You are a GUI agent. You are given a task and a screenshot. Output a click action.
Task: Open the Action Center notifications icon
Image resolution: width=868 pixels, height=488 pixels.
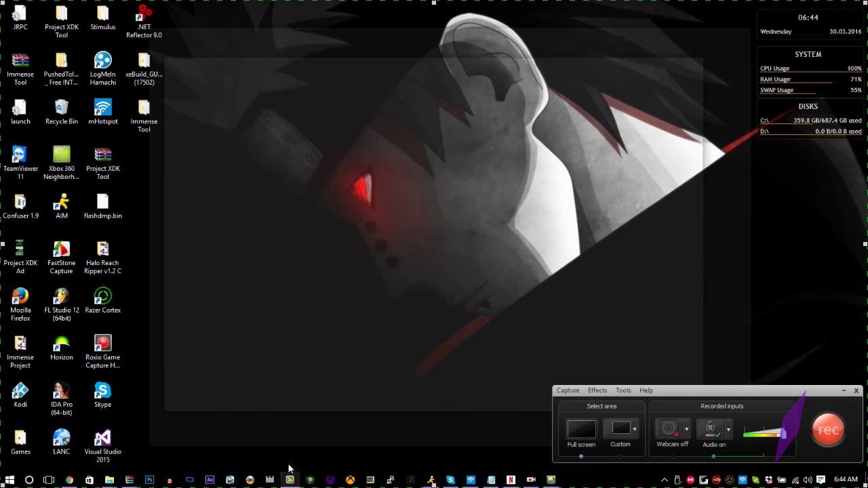pos(821,480)
